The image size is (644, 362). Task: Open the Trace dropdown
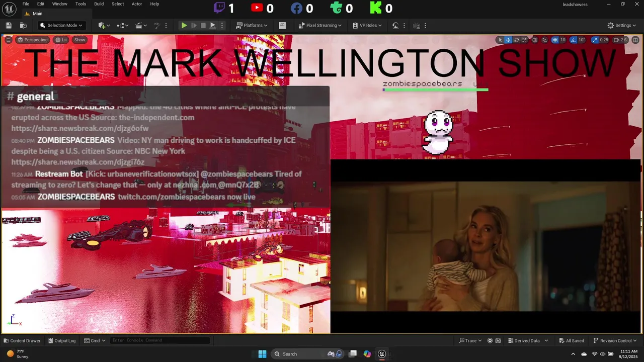(470, 340)
